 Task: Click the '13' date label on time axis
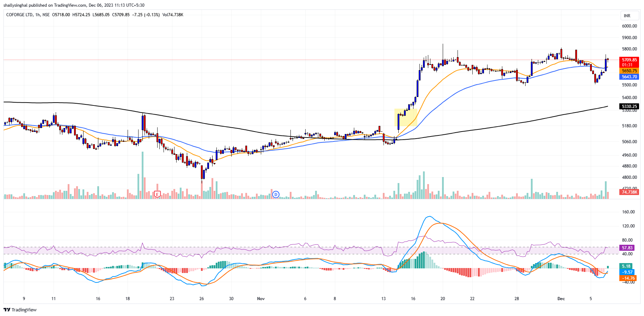click(x=384, y=299)
